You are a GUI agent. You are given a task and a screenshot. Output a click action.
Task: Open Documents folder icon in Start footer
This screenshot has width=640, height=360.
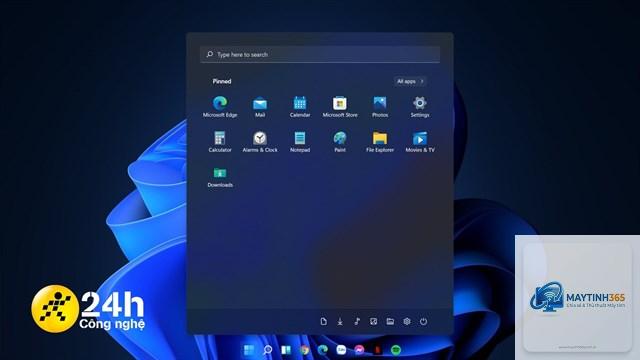[323, 322]
